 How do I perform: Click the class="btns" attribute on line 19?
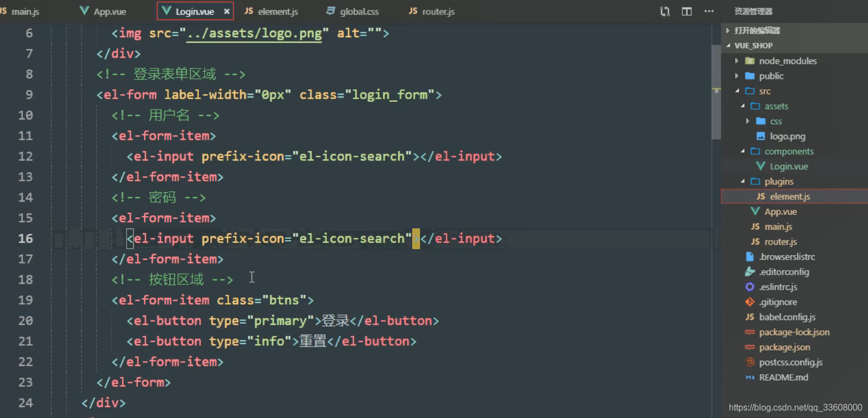262,300
